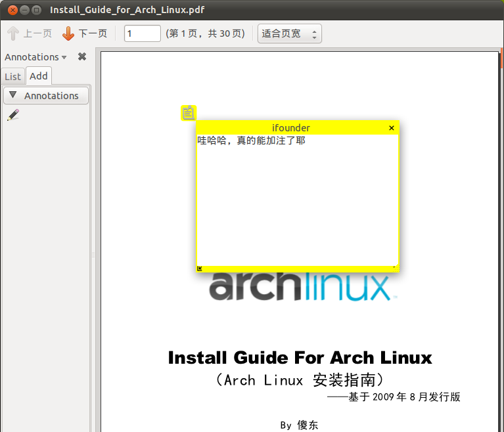Click the ifounder annotation title bar
This screenshot has width=504, height=432.
pos(291,128)
